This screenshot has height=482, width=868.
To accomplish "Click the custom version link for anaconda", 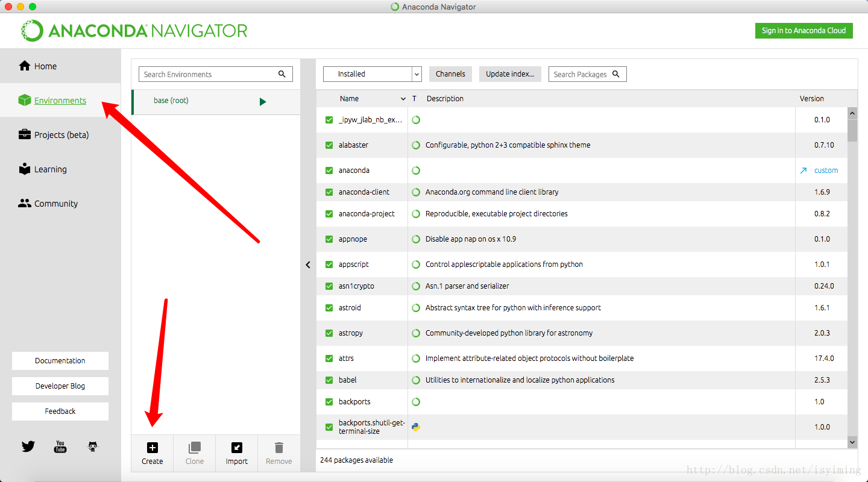I will (826, 171).
